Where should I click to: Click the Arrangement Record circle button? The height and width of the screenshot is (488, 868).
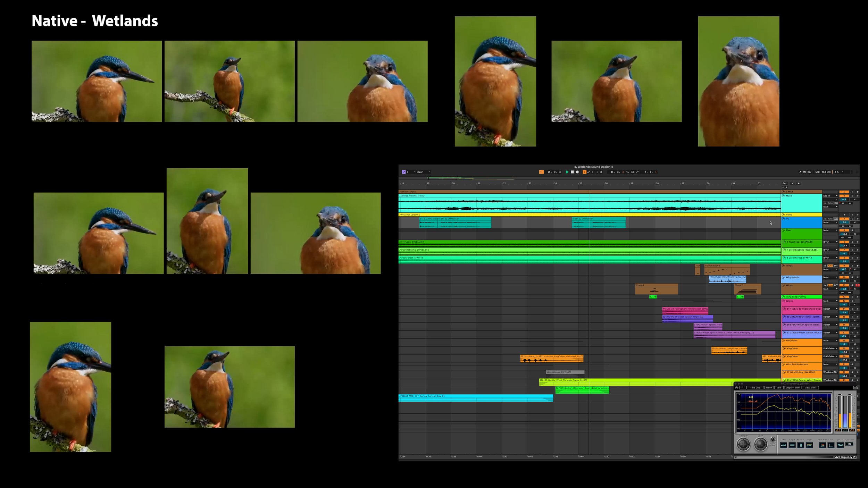(577, 172)
